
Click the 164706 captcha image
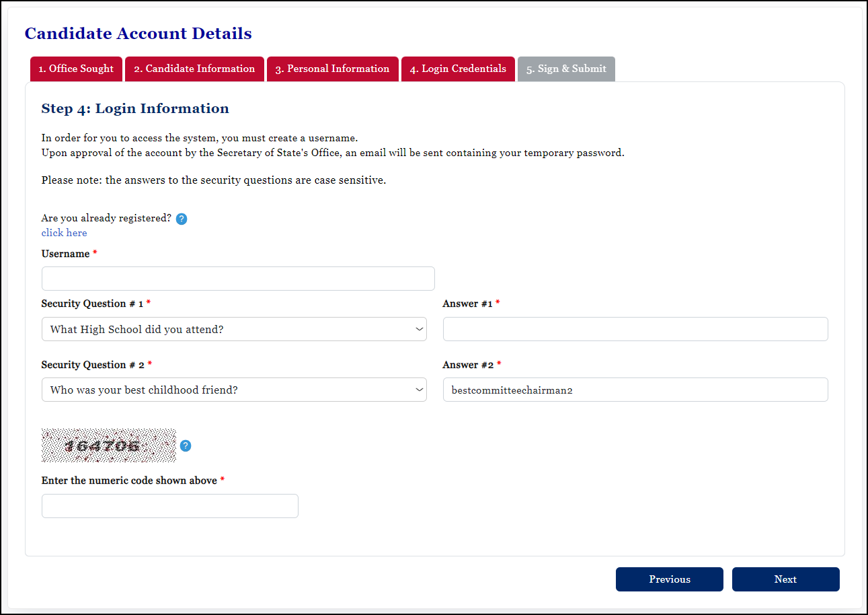pos(108,445)
